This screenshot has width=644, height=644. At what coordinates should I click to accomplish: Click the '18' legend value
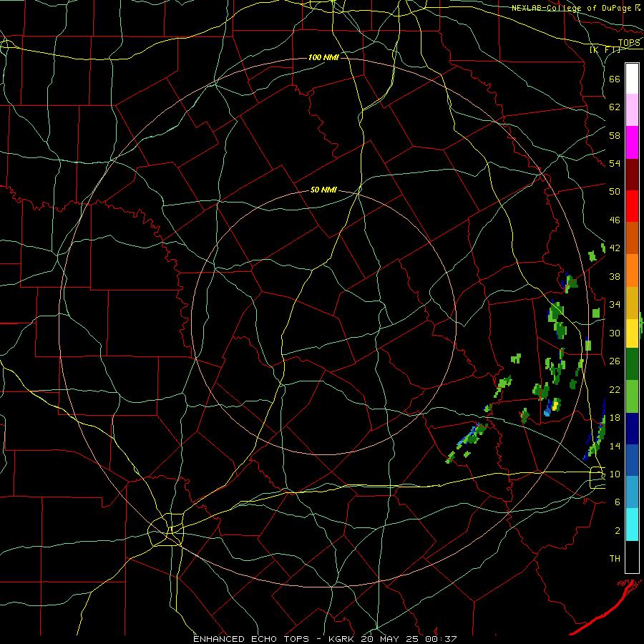pos(615,418)
